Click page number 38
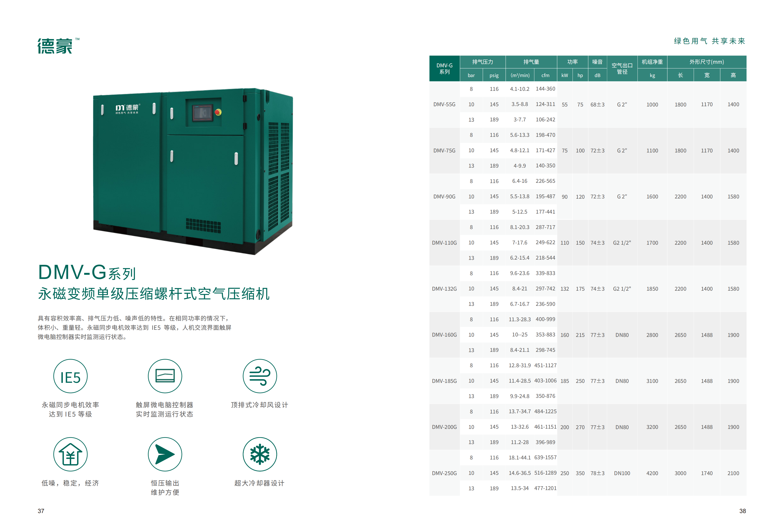 click(x=742, y=511)
